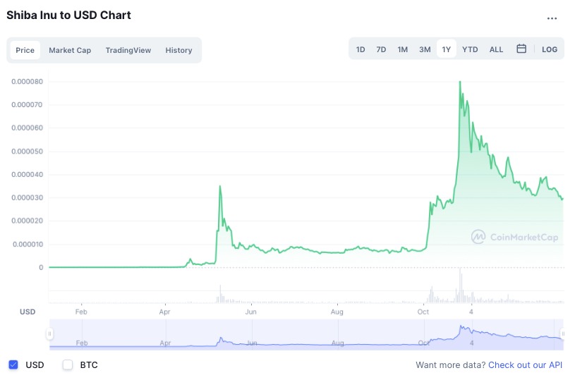Enable the BTC currency checkbox
This screenshot has height=392, width=575.
[68, 365]
